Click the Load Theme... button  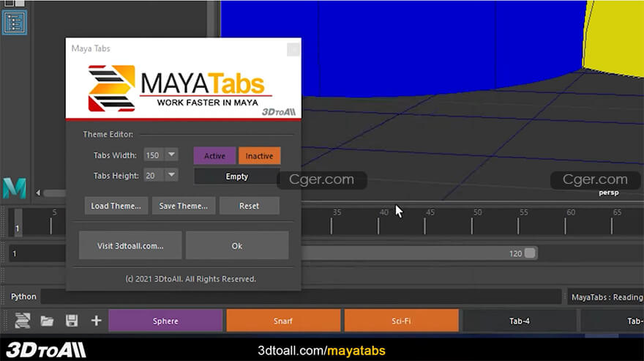pos(116,206)
